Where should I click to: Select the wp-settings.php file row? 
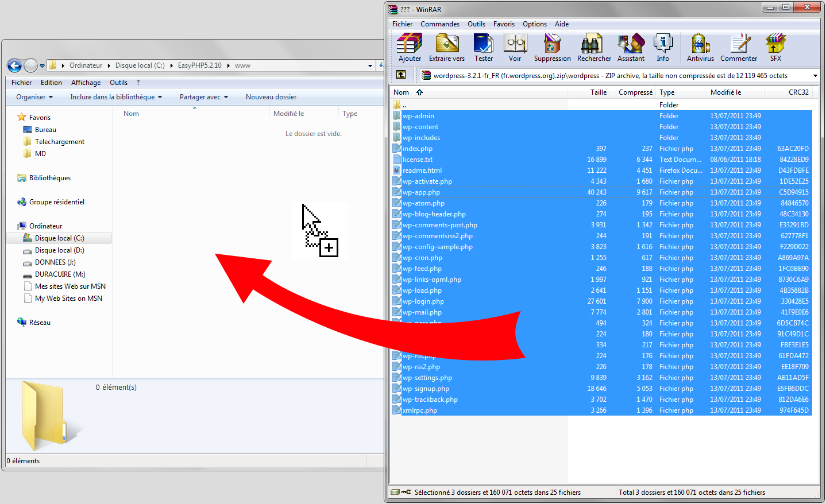click(601, 378)
